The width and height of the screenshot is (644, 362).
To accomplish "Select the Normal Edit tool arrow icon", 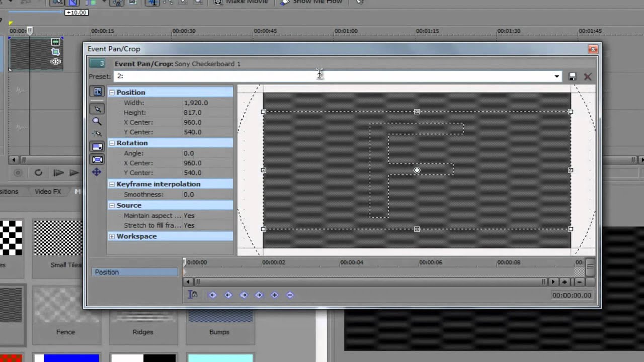I will click(97, 109).
